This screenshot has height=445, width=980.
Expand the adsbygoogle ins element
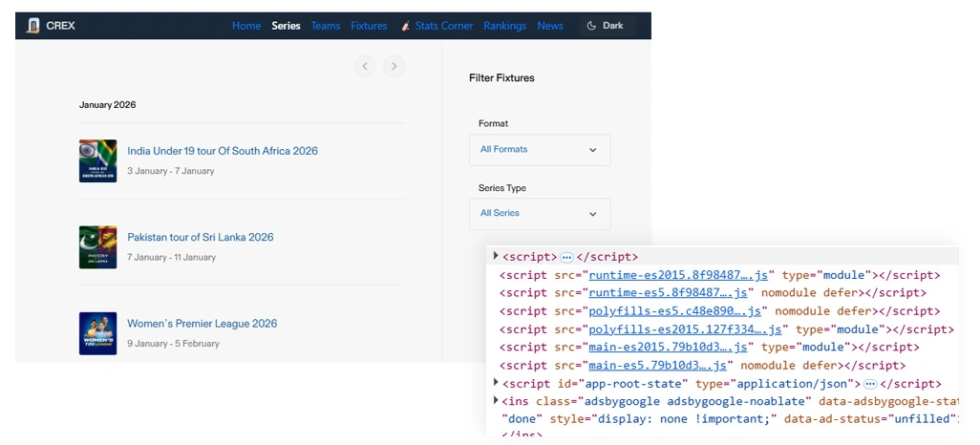click(x=496, y=401)
